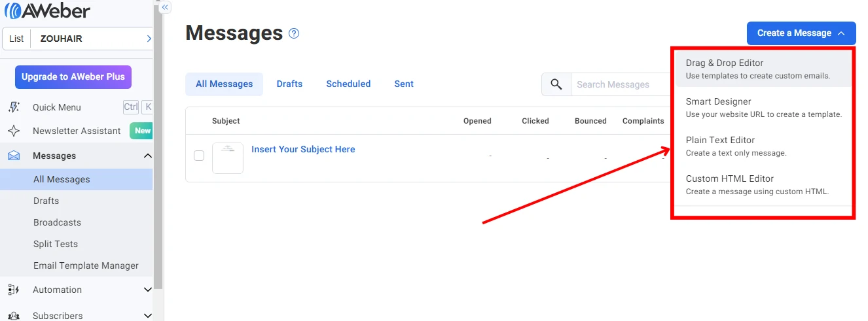Expand the Automation sidebar section
868x321 pixels.
click(x=147, y=290)
